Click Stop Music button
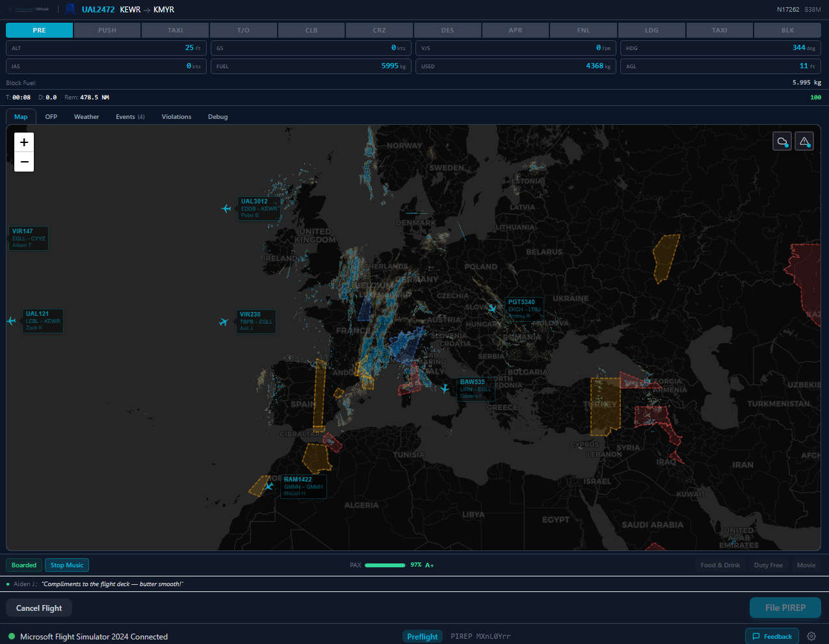The image size is (829, 644). 67,565
